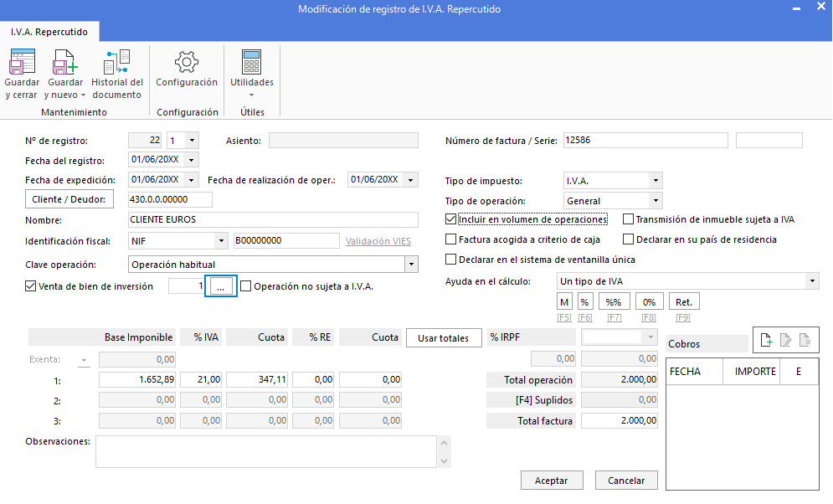Click the fiscal ID field B00000000
Viewport: 833px width, 504px height.
(286, 240)
